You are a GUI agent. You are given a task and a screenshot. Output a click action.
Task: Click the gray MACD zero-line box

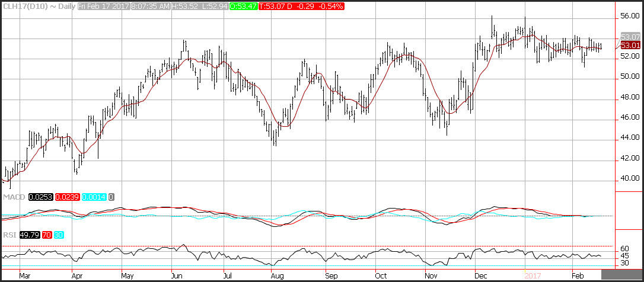tap(111, 197)
